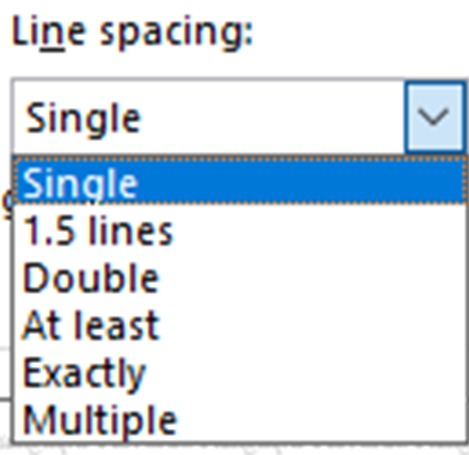Select the highlighted Single option
Image resolution: width=469 pixels, height=455 pixels.
239,181
